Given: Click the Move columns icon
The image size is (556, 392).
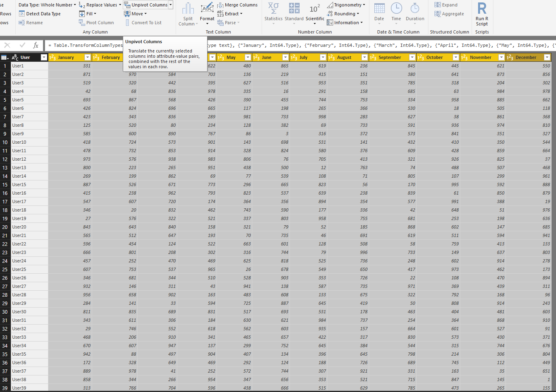Looking at the screenshot, I should coord(127,14).
